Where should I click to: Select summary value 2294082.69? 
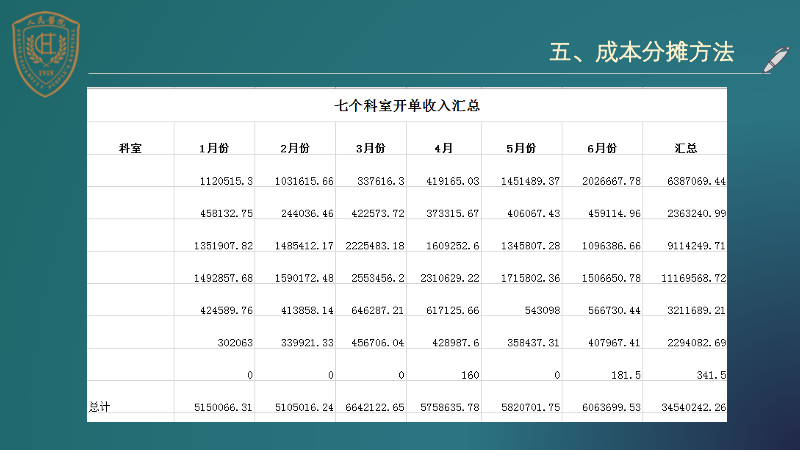click(x=696, y=343)
